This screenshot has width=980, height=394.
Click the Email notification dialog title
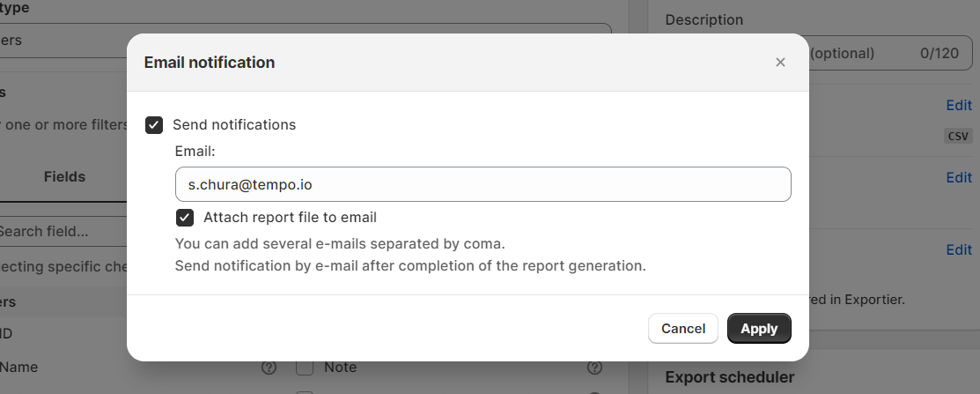click(210, 63)
